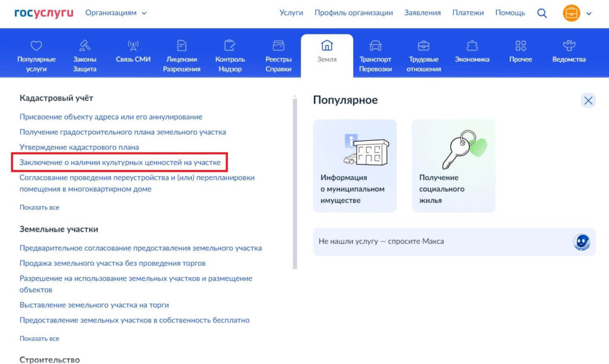Select the Трудовые отношения briefcase icon

tap(423, 45)
